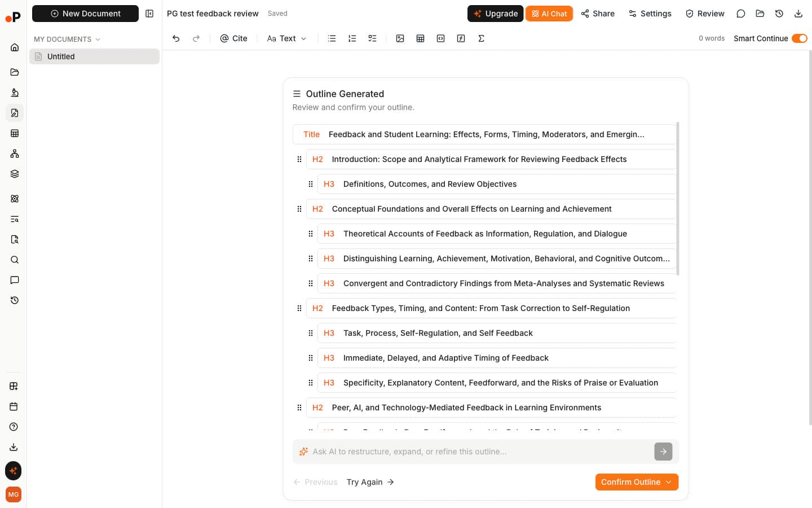Toggle Smart Continue switch

tap(799, 38)
